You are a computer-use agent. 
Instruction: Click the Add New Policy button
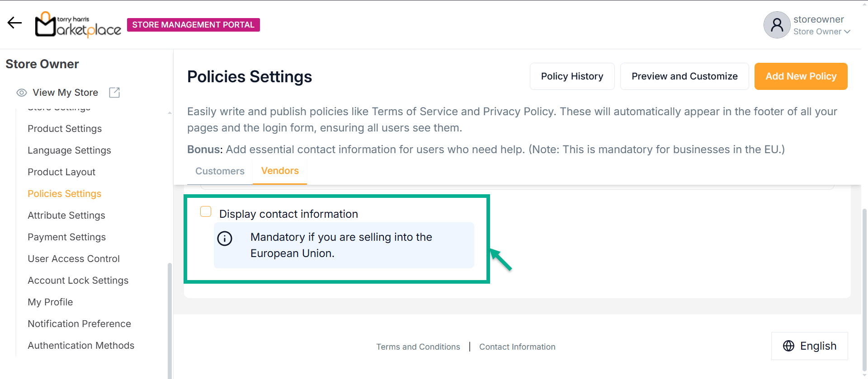point(801,76)
